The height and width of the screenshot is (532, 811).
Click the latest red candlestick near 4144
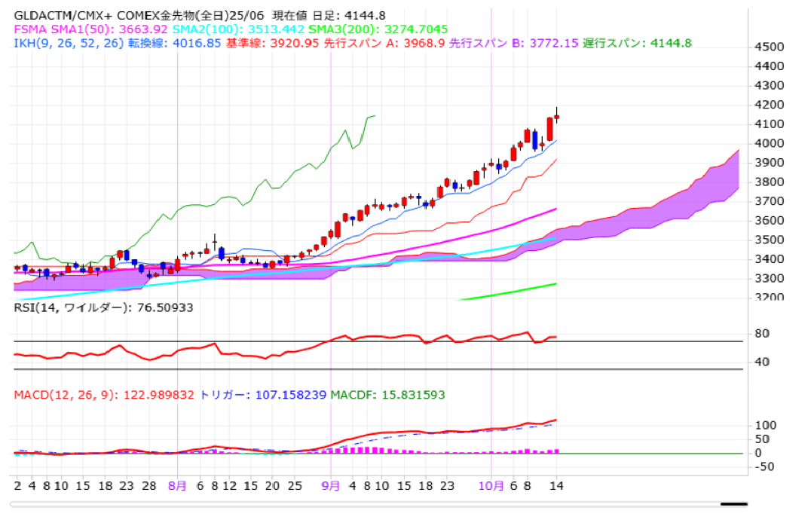pyautogui.click(x=550, y=128)
